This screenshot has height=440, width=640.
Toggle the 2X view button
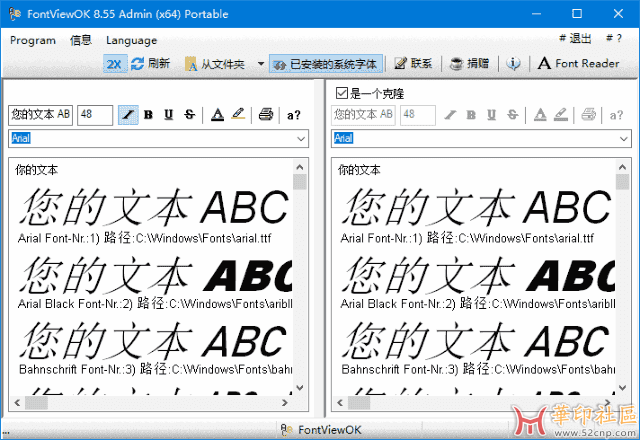(x=114, y=63)
